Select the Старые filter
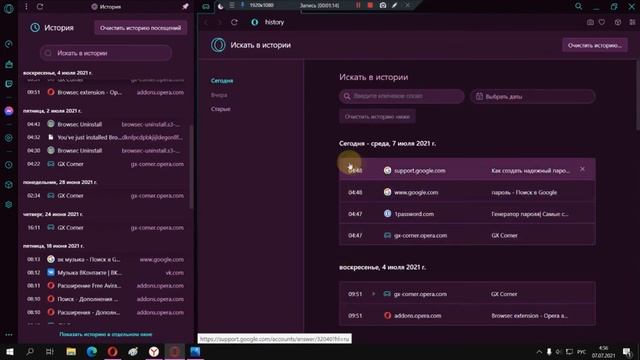The height and width of the screenshot is (360, 640). point(220,109)
